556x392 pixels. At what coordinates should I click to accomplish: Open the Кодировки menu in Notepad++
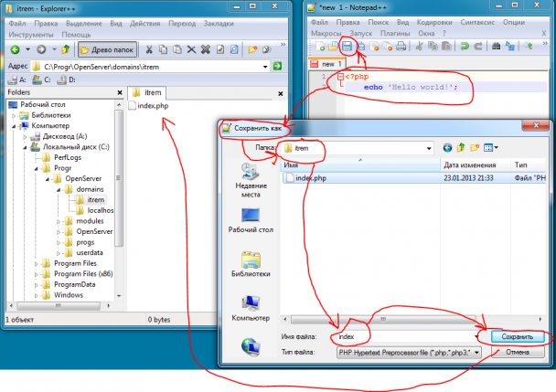[434, 22]
